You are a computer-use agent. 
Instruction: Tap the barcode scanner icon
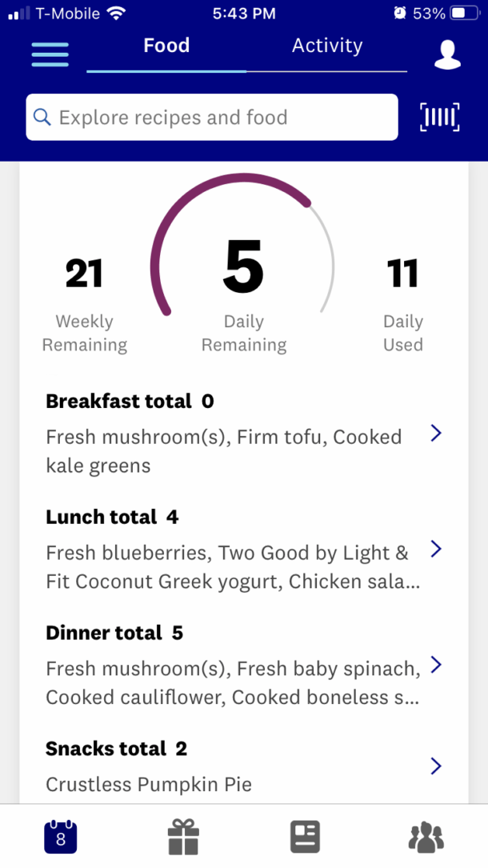(439, 117)
